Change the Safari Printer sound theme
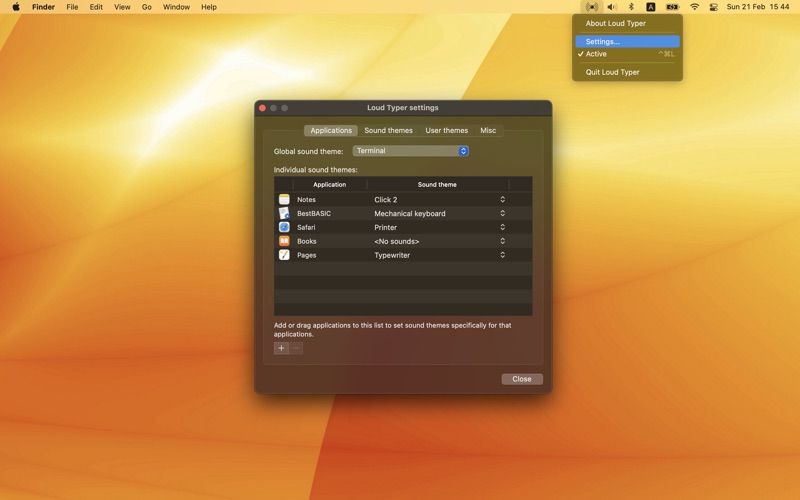Image resolution: width=800 pixels, height=500 pixels. pyautogui.click(x=439, y=227)
